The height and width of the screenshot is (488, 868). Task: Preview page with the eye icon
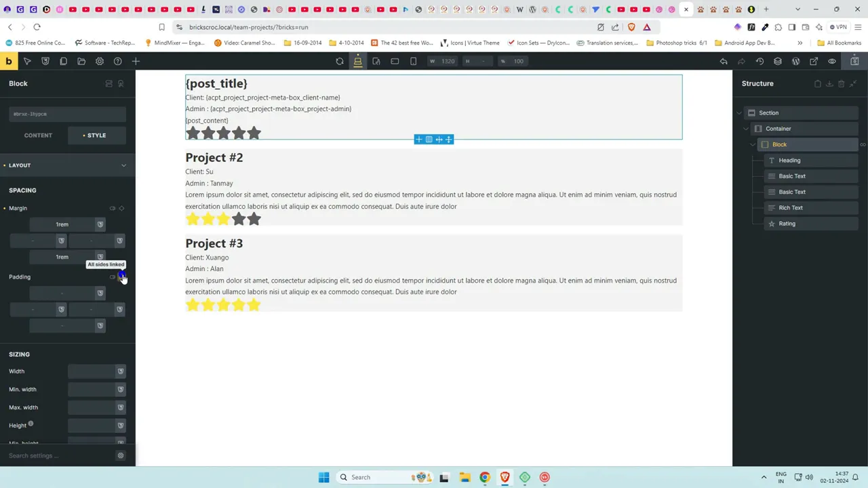[832, 61]
